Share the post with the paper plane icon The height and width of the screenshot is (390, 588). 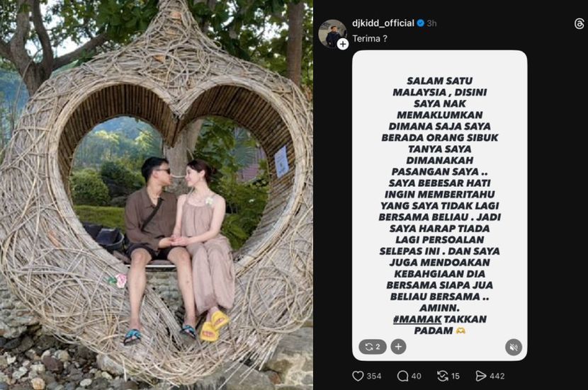coord(481,376)
